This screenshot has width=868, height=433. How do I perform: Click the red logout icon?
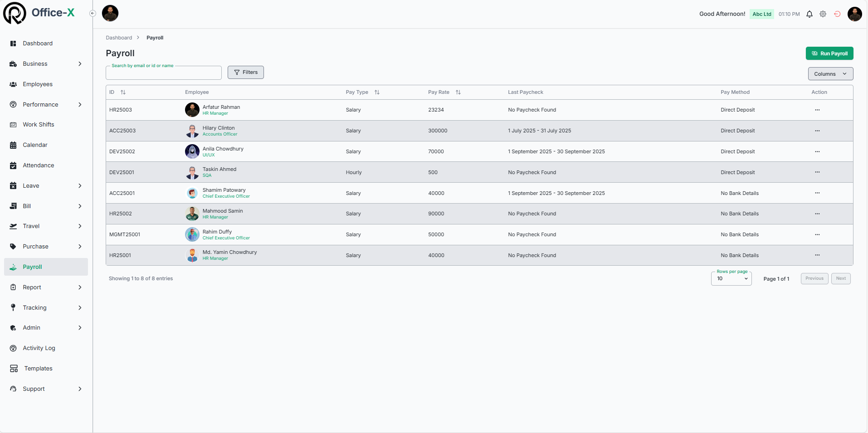tap(837, 14)
